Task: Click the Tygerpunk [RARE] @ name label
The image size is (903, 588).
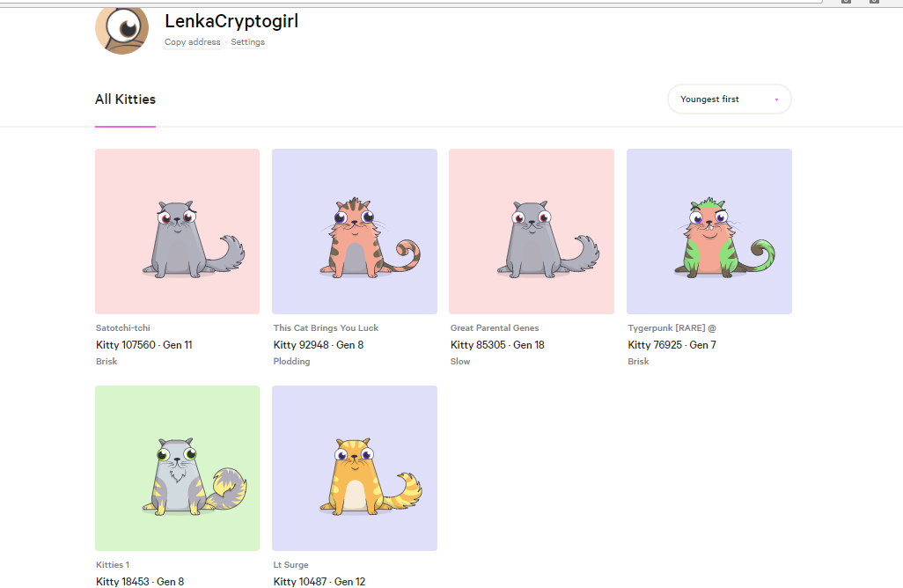Action: (x=672, y=327)
